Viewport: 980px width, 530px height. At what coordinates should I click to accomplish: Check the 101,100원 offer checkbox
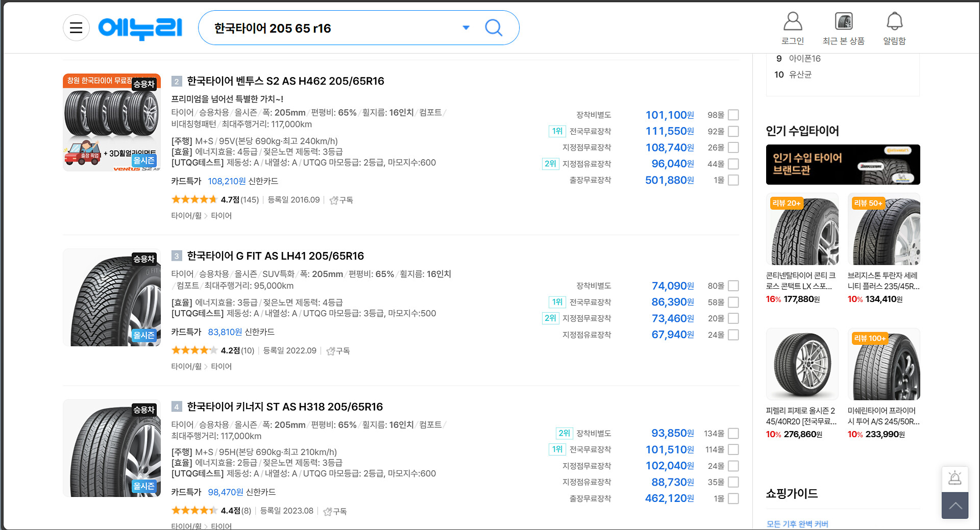coord(733,115)
